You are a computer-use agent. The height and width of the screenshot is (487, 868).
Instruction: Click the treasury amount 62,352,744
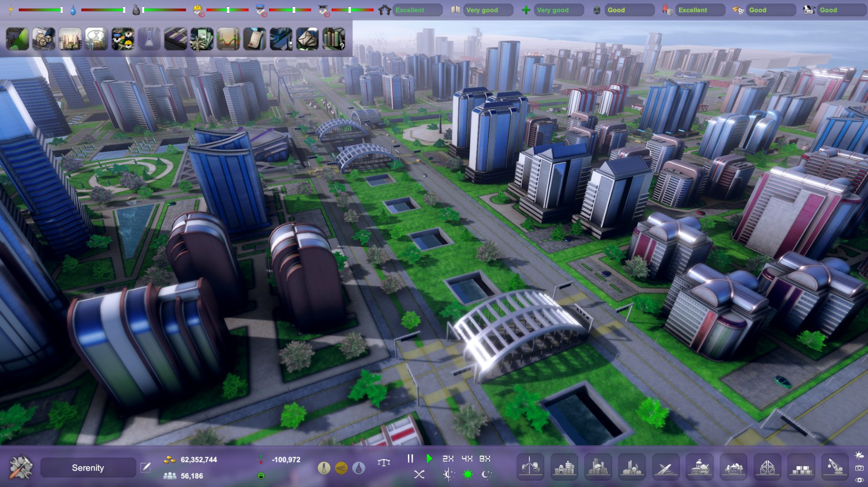tap(198, 459)
